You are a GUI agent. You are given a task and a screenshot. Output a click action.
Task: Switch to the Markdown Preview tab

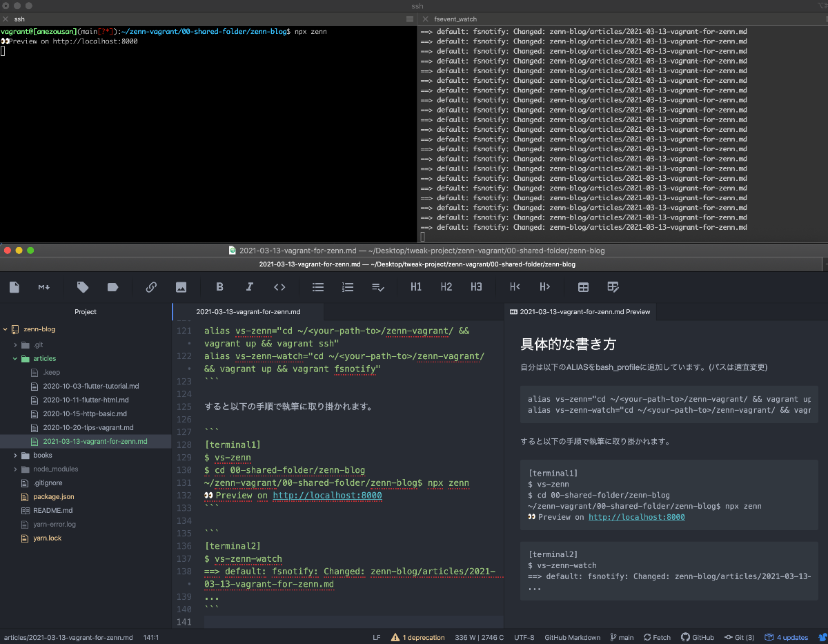click(x=580, y=312)
